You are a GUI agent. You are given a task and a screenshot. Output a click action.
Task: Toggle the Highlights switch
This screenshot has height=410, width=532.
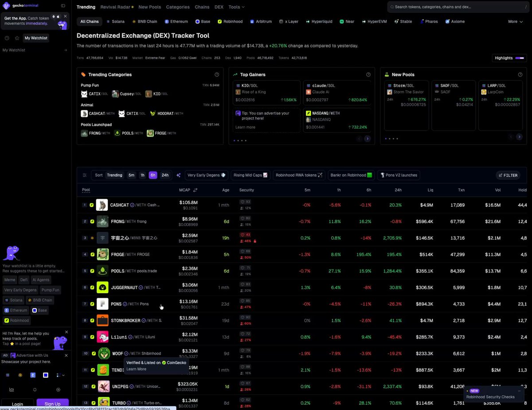520,58
